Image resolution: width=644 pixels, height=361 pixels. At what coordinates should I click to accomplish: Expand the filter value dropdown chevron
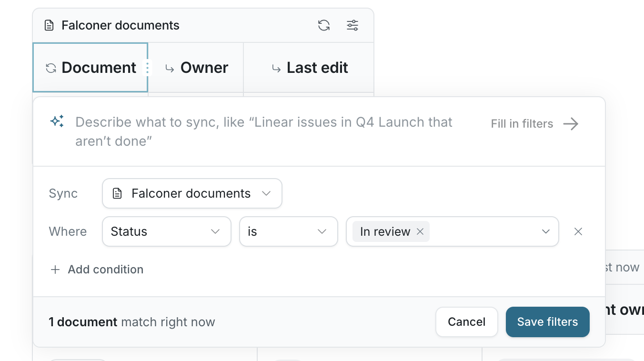(546, 231)
